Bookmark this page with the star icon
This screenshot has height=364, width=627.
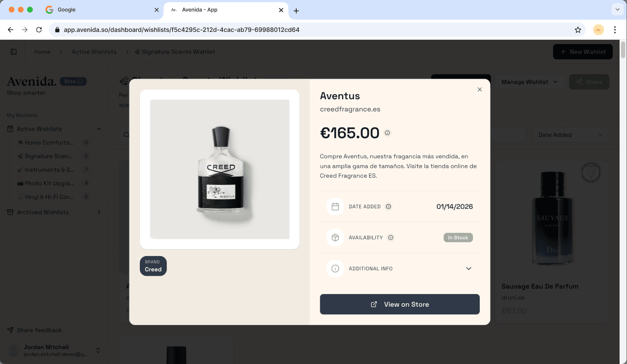pos(578,30)
